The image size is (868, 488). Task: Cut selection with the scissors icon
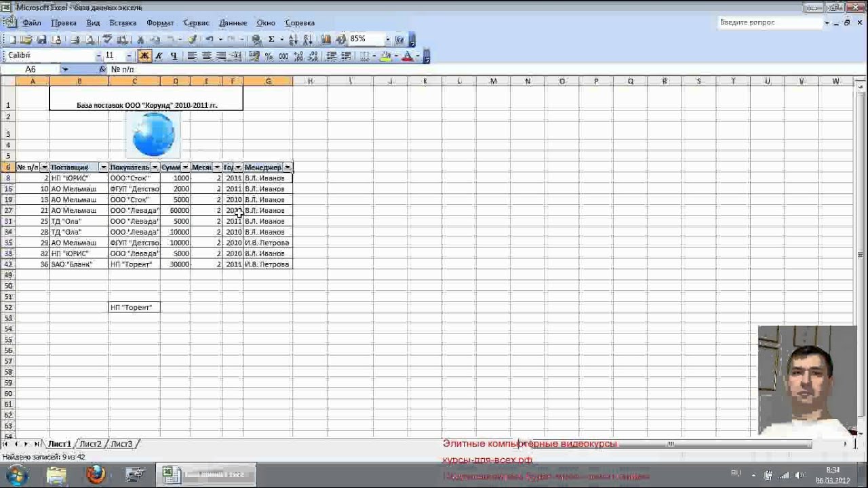click(140, 40)
